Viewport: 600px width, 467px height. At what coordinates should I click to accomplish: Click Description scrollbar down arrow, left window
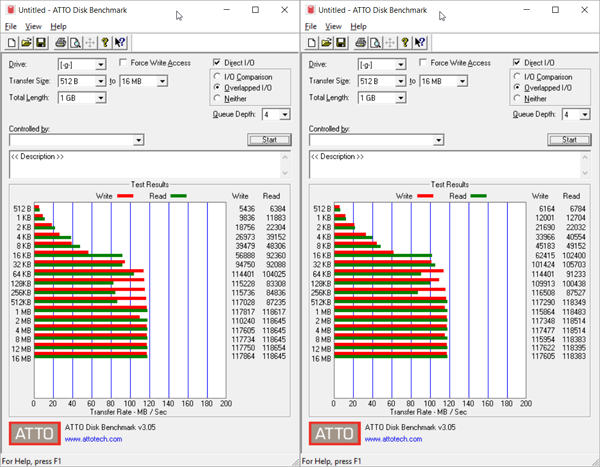(285, 173)
